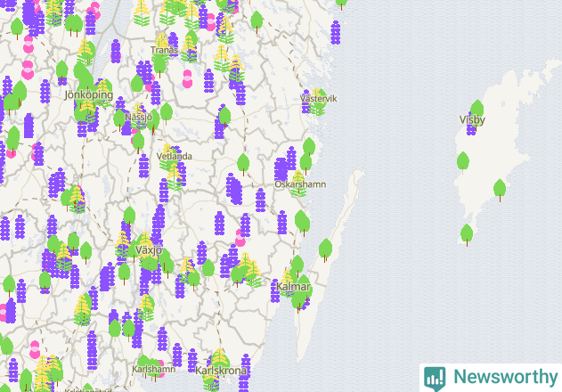The width and height of the screenshot is (562, 392).
Task: Click the yellow tree marker above Tranås label
Action: click(x=161, y=43)
